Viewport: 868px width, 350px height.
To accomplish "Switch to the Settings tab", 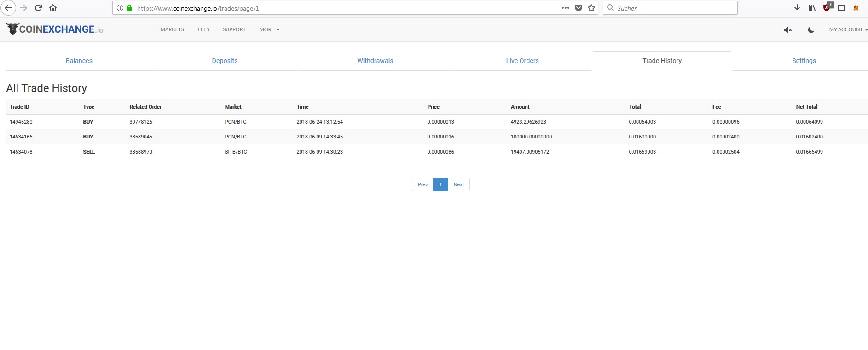I will tap(804, 61).
